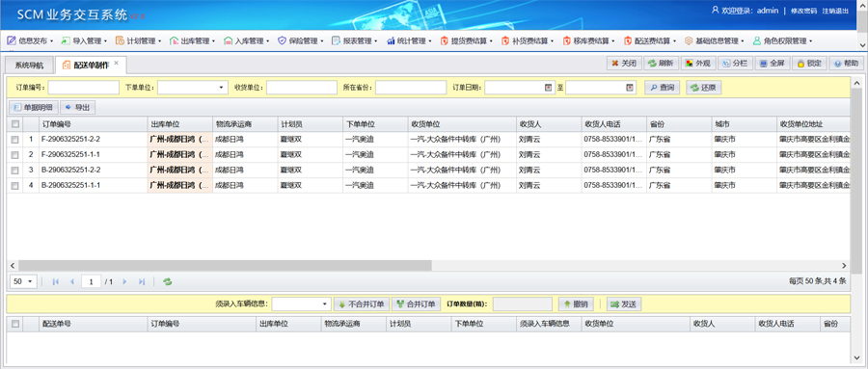868x369 pixels.
Task: Toggle the select-all checkbox in upper table header
Action: coord(14,124)
